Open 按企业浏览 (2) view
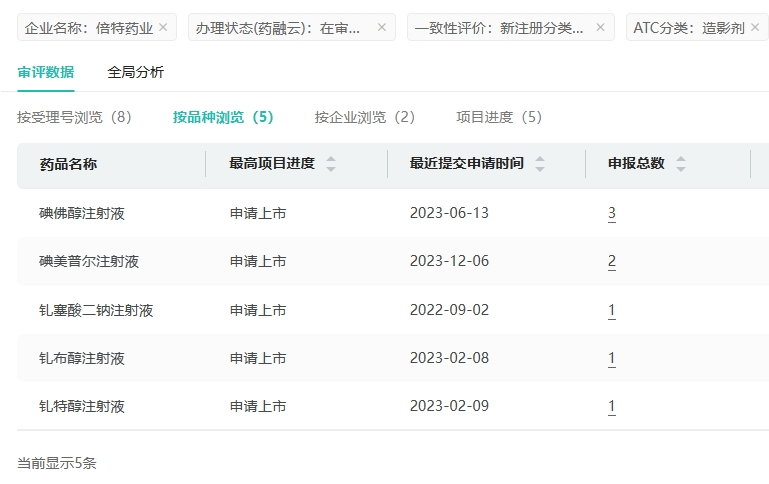769x484 pixels. [x=364, y=117]
